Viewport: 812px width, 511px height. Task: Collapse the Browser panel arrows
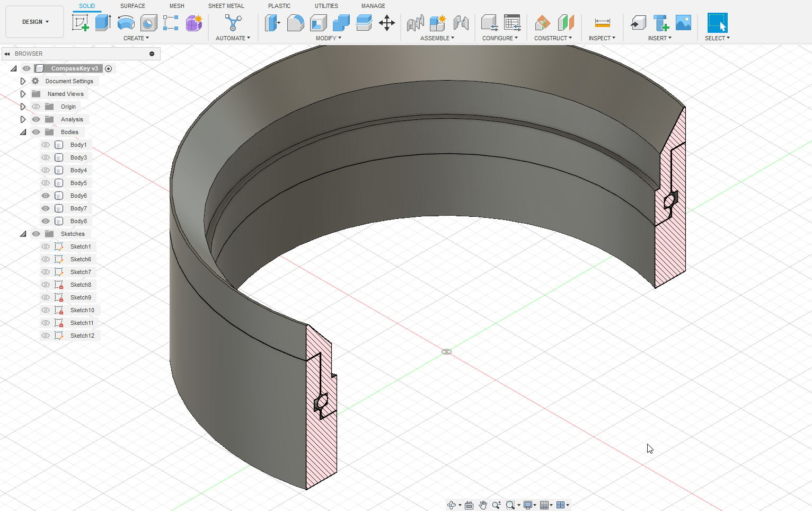coord(7,54)
